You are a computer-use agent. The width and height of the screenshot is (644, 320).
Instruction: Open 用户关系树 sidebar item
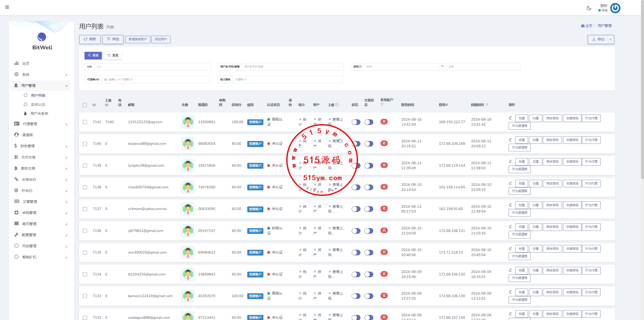pyautogui.click(x=39, y=114)
